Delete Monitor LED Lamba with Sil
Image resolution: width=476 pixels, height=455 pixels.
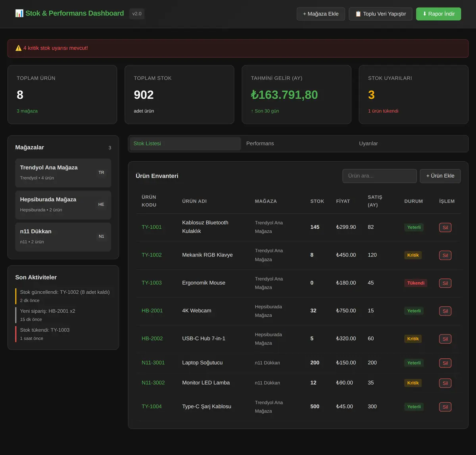point(445,383)
